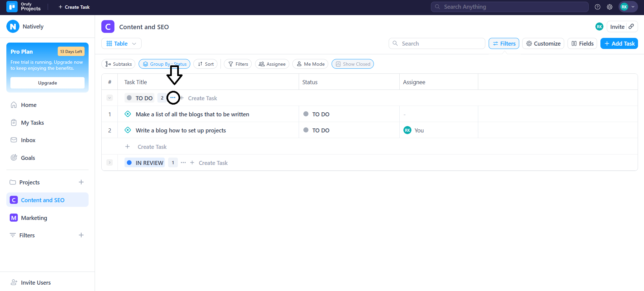The image size is (644, 291).
Task: Open the Marketing project
Action: tap(34, 218)
